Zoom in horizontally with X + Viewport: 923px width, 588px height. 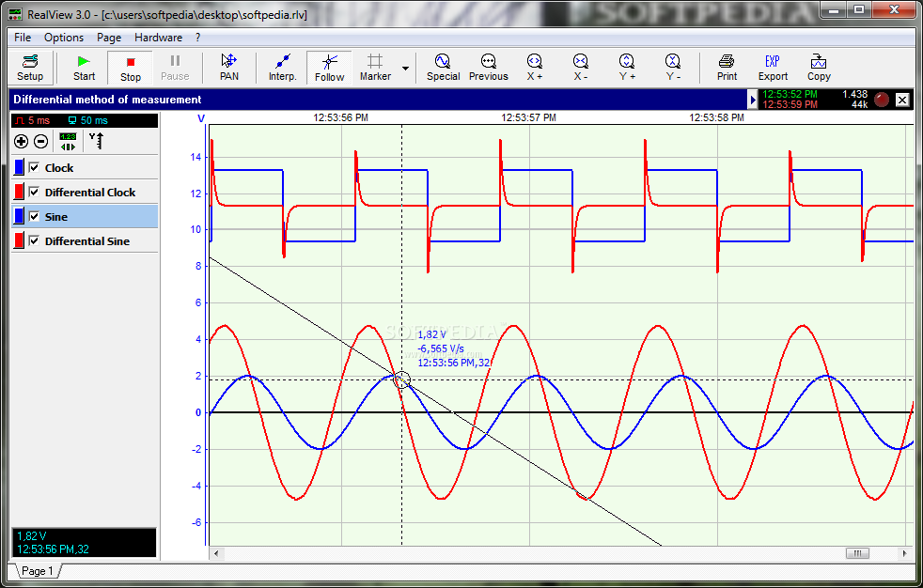point(535,68)
